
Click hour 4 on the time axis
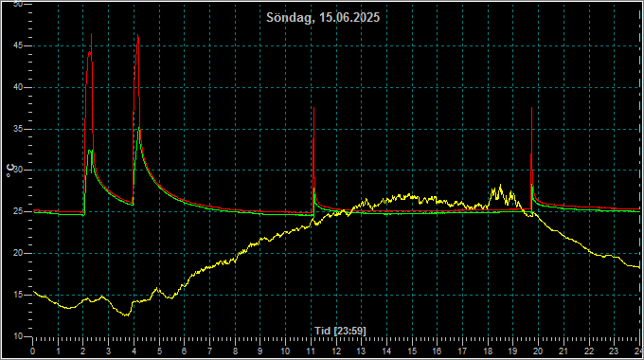(x=134, y=351)
